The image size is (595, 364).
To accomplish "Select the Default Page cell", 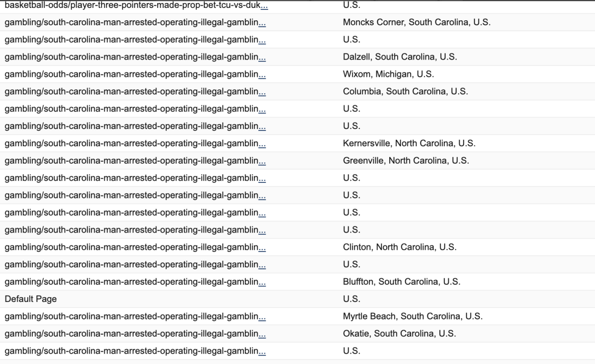I will pyautogui.click(x=31, y=299).
